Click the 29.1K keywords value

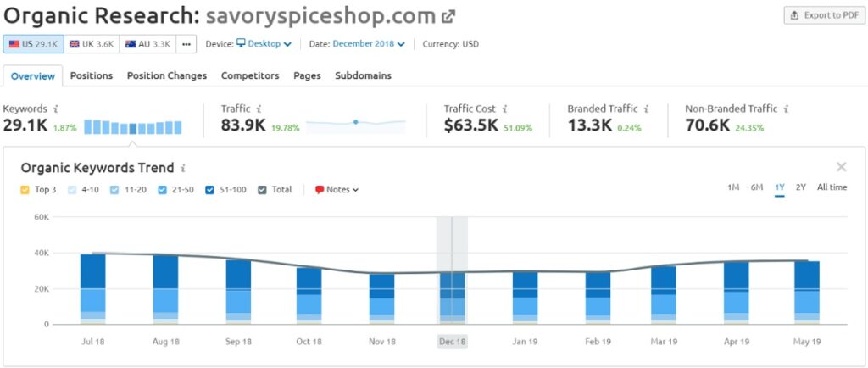tap(25, 125)
